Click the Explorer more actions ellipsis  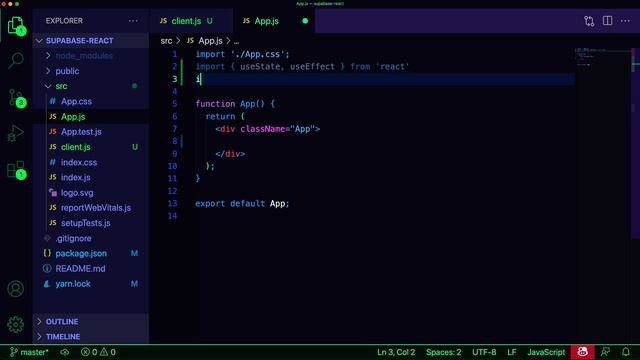point(133,21)
